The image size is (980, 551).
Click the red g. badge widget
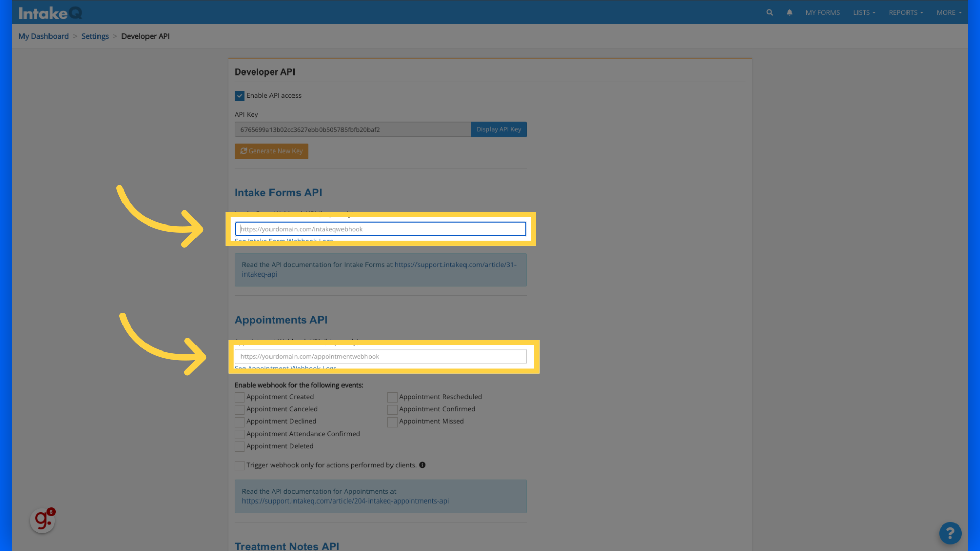pyautogui.click(x=42, y=520)
